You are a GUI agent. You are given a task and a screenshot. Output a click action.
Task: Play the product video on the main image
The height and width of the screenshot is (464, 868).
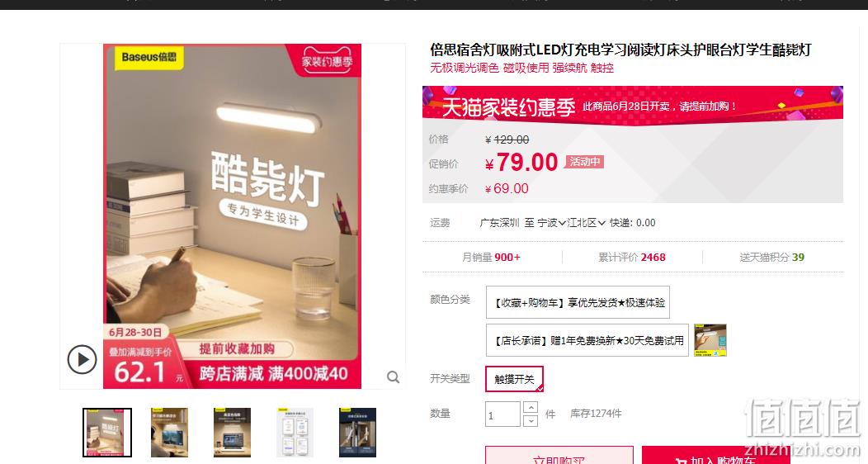pyautogui.click(x=83, y=360)
